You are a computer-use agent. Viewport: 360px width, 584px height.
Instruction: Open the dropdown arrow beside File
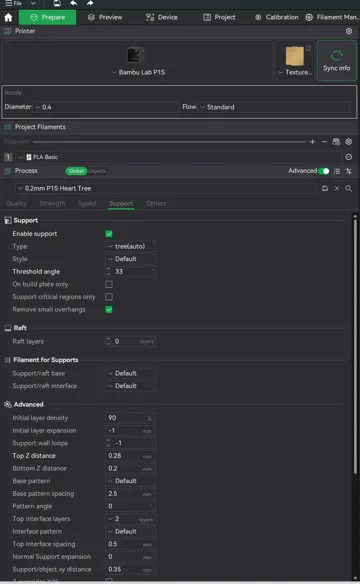pyautogui.click(x=33, y=3)
